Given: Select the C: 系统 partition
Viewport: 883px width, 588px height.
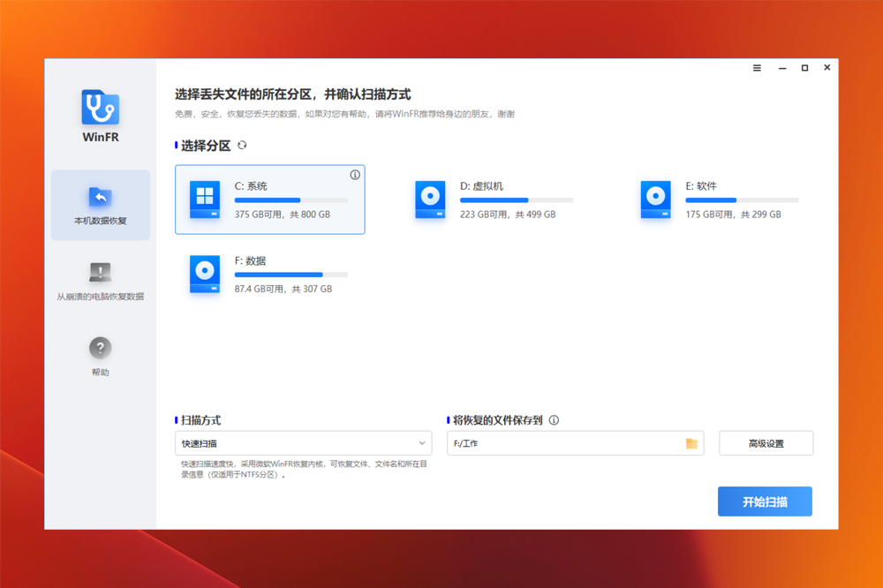Looking at the screenshot, I should [269, 200].
